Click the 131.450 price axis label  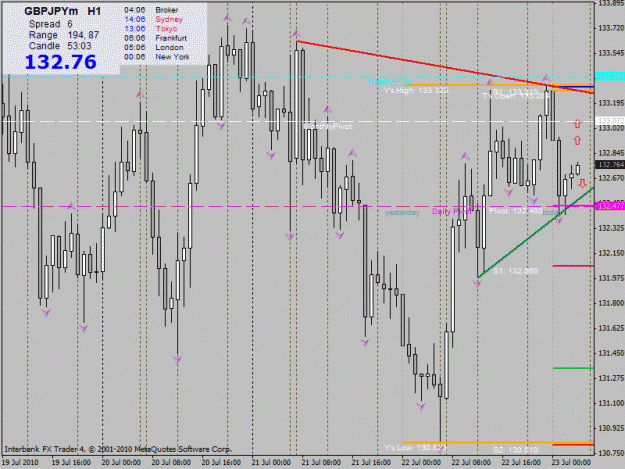coord(611,353)
